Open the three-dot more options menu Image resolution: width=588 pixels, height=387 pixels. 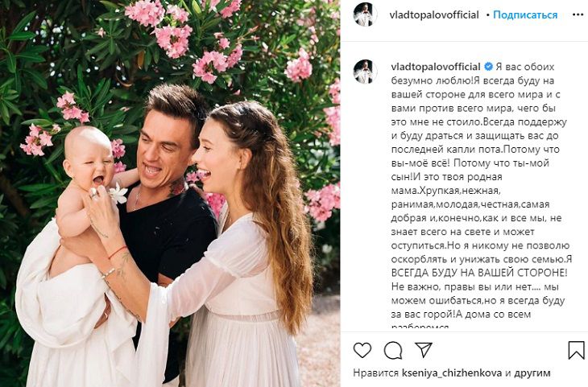(x=578, y=15)
